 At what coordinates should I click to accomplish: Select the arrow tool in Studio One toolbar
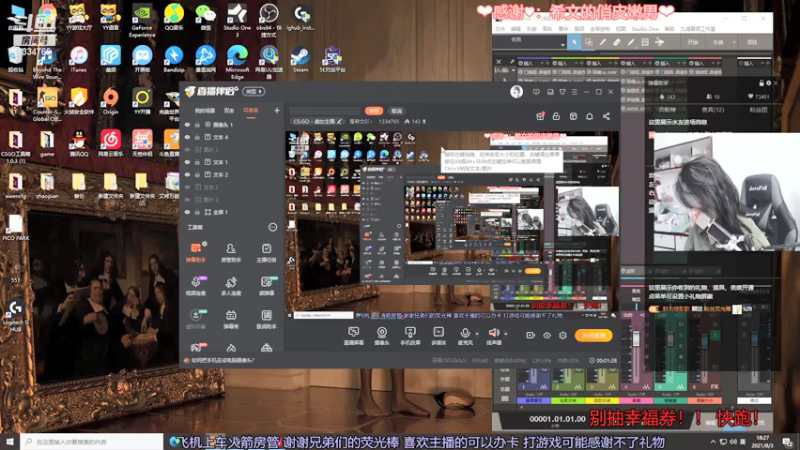574,42
